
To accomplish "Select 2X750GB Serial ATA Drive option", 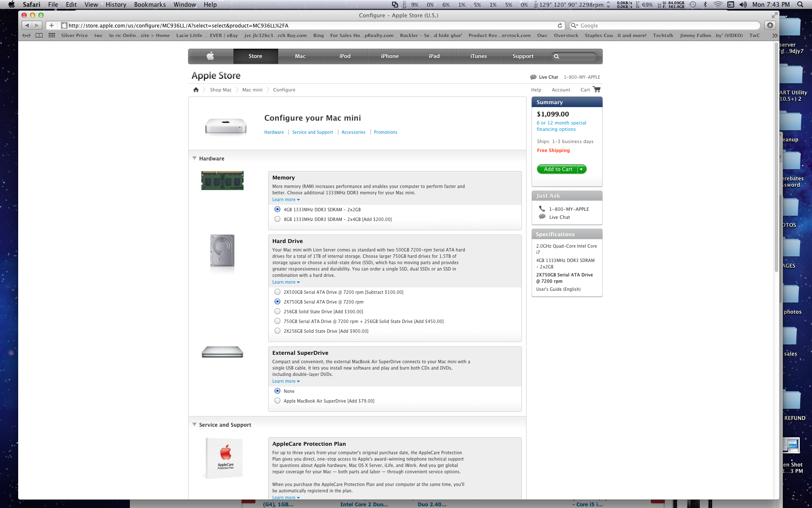I will click(x=277, y=301).
